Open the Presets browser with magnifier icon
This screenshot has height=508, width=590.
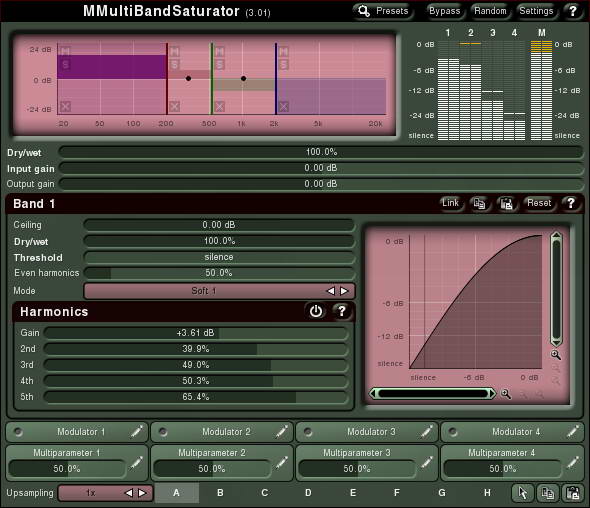pyautogui.click(x=383, y=11)
